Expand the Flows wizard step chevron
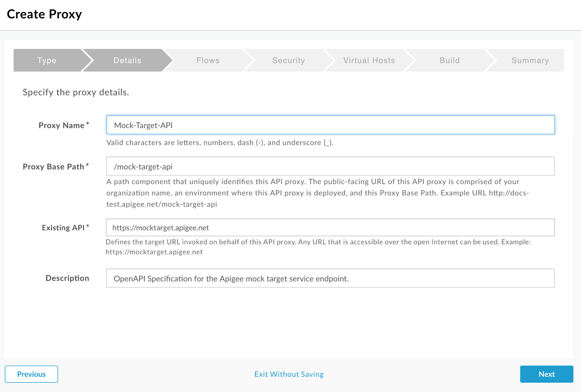 click(x=208, y=60)
